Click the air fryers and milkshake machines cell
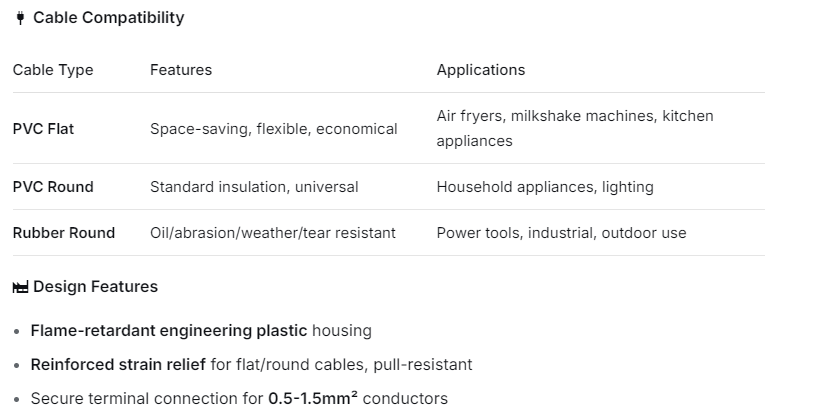Viewport: 815px width, 419px height. [x=574, y=128]
